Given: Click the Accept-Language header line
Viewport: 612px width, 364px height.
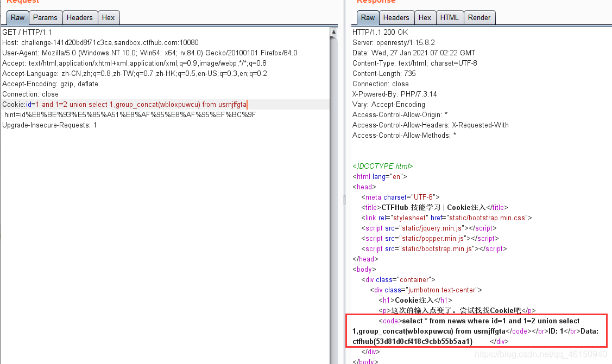Looking at the screenshot, I should click(135, 74).
